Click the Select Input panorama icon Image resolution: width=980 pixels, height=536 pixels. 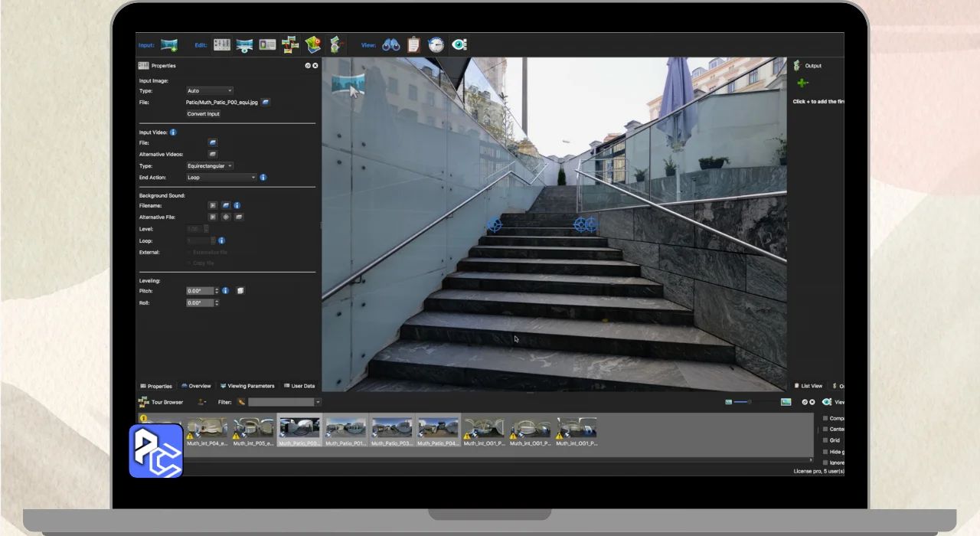tap(169, 45)
